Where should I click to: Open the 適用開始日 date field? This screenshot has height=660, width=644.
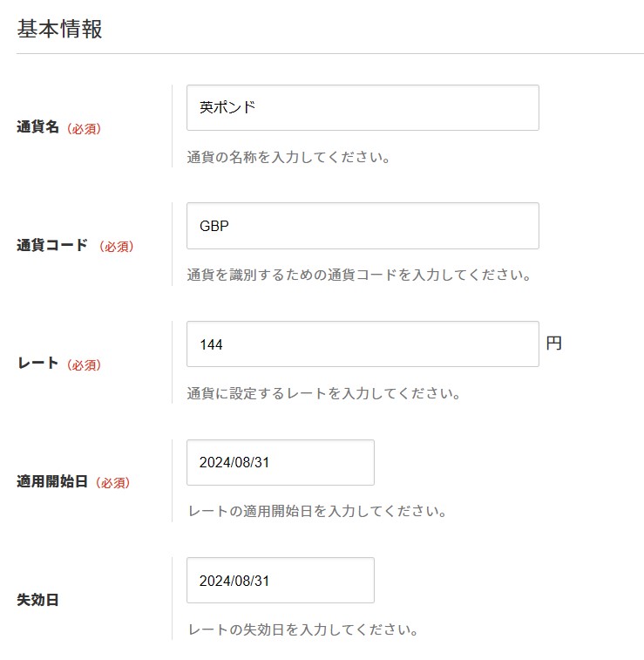click(x=280, y=462)
